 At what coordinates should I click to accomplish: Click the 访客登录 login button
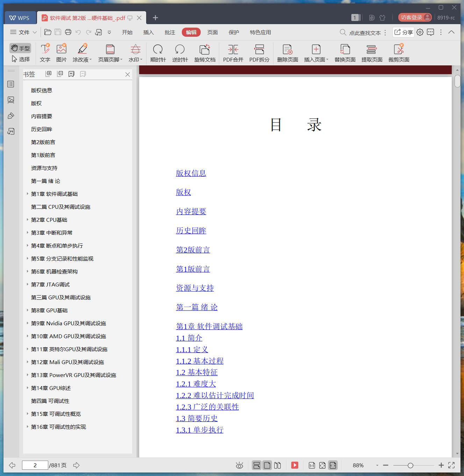coord(415,17)
